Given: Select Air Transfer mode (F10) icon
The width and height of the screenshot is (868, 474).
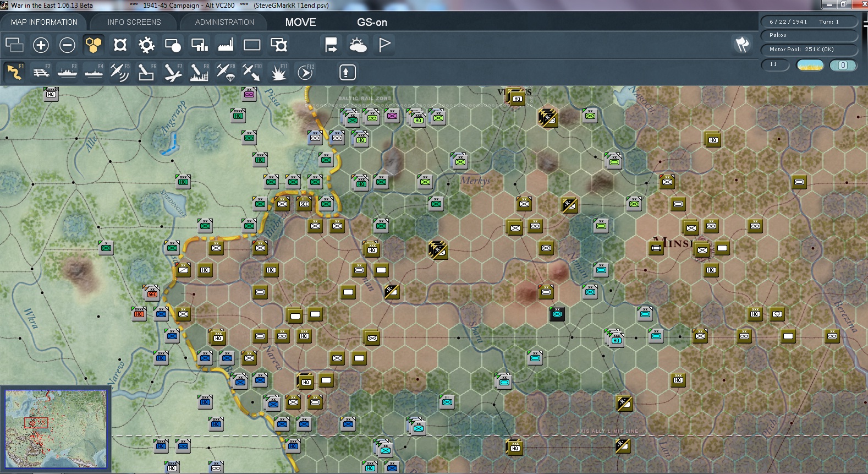Looking at the screenshot, I should click(x=252, y=72).
